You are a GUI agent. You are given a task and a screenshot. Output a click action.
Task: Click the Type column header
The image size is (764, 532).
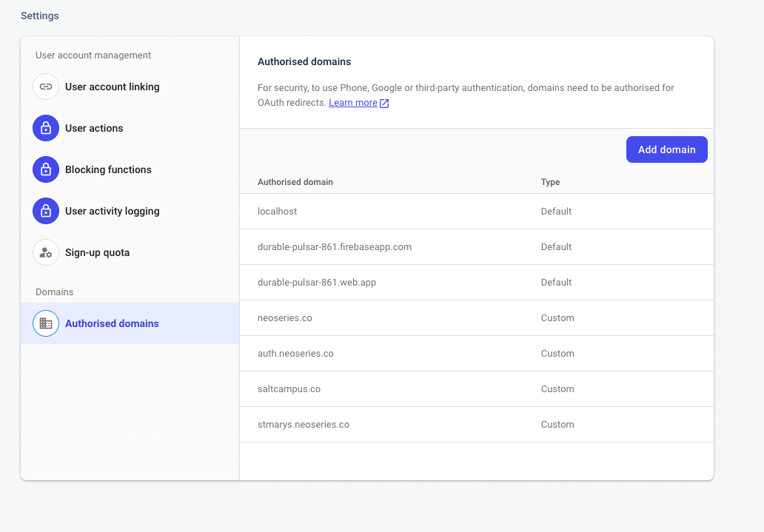[x=550, y=182]
